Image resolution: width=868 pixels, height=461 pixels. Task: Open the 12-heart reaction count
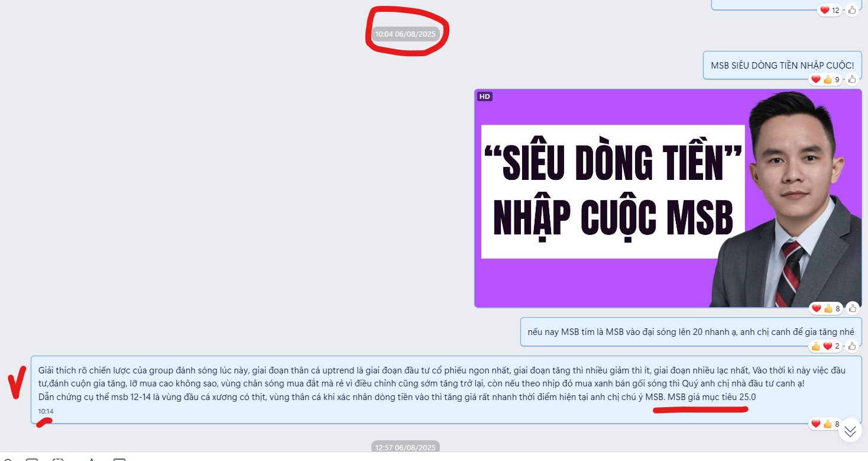pyautogui.click(x=830, y=9)
